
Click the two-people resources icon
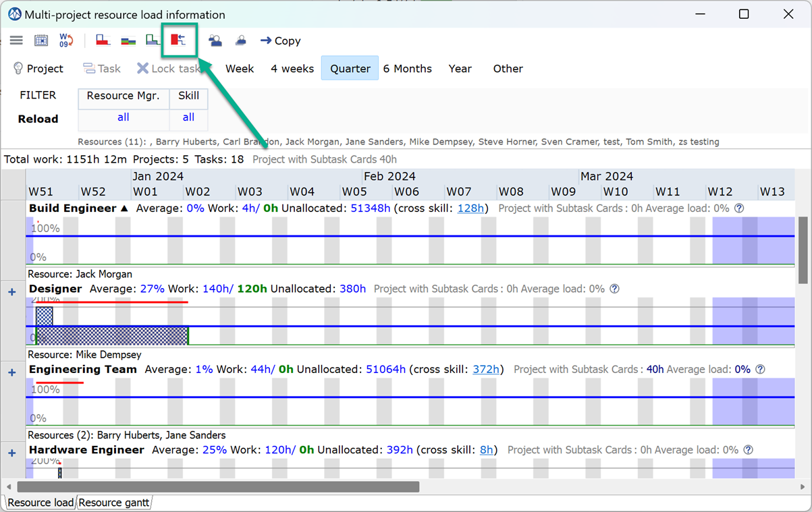[215, 40]
